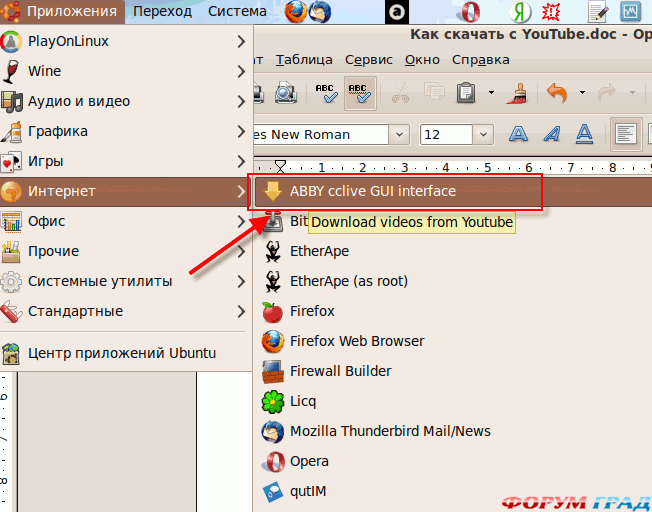Open the Paste options dropdown arrow
This screenshot has height=512, width=652.
[x=491, y=92]
